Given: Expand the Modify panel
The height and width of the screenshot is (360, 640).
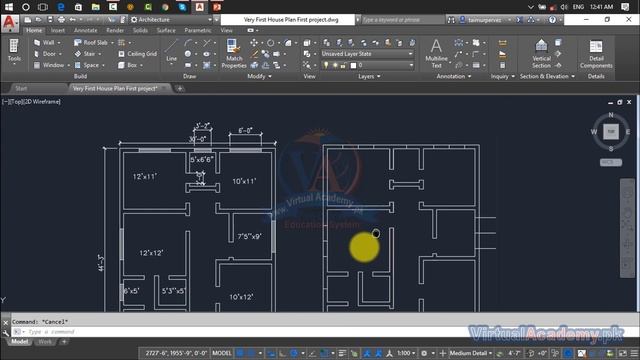Looking at the screenshot, I should click(x=260, y=76).
